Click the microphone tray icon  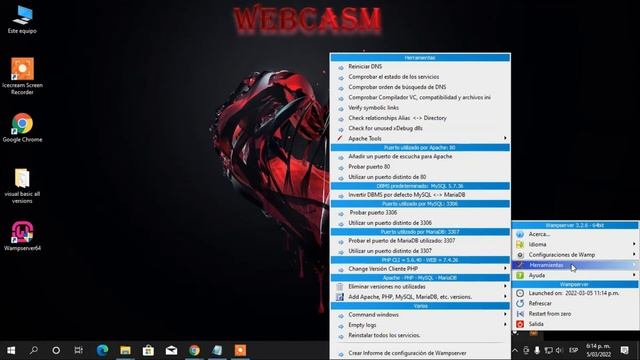(537, 350)
